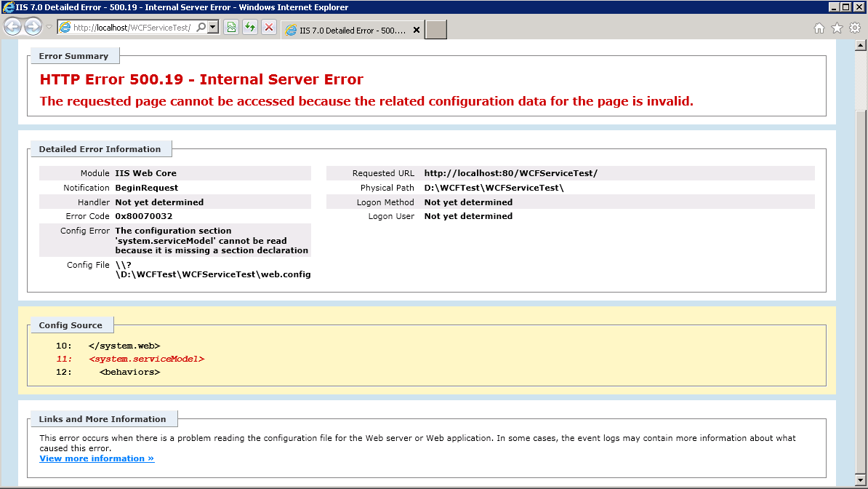Click the Links and More Information label
The width and height of the screenshot is (868, 489).
pyautogui.click(x=103, y=419)
